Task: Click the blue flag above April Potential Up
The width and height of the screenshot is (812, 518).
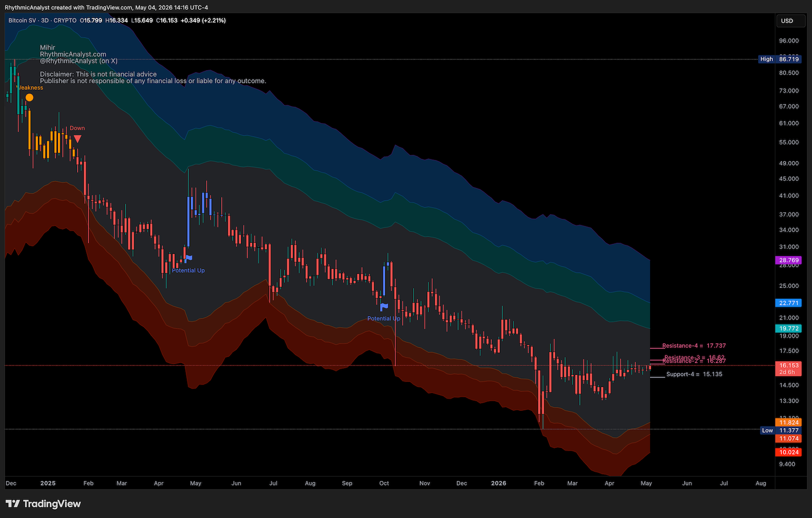Action: point(188,258)
